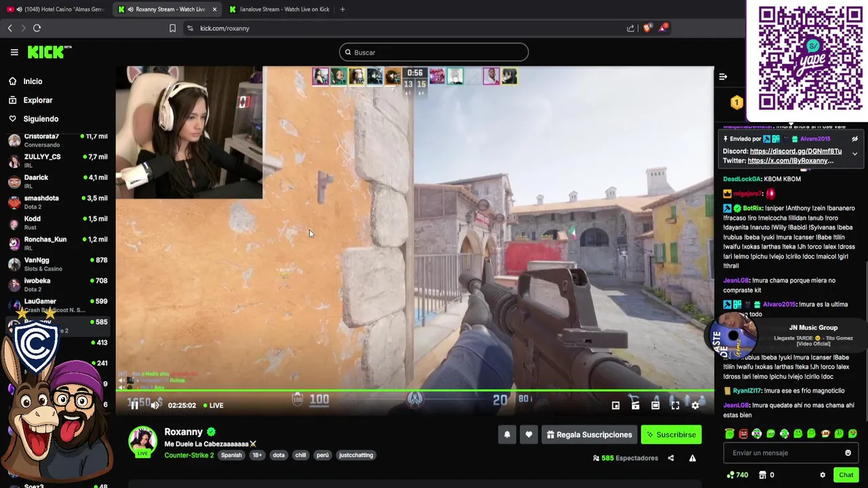Click the search bar Buscar

pos(434,52)
